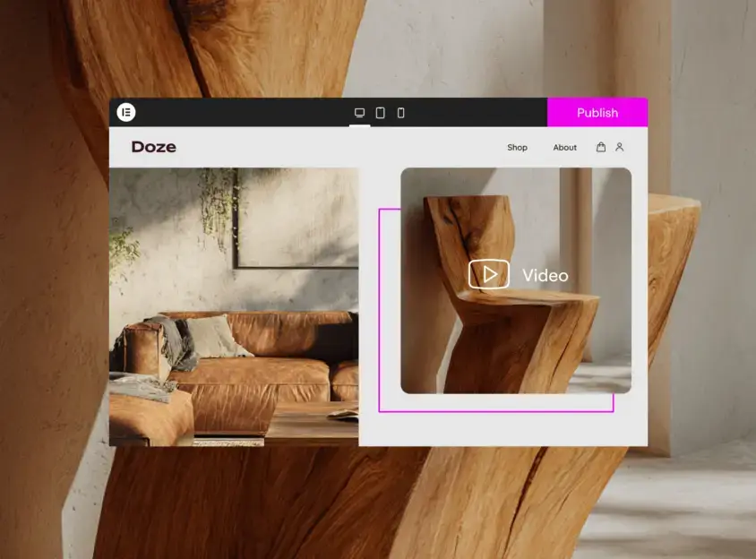Open the About menu item

point(564,148)
